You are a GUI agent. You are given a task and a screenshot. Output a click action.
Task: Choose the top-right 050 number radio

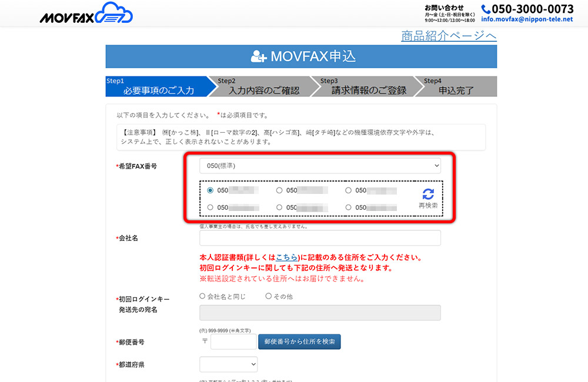pyautogui.click(x=349, y=190)
